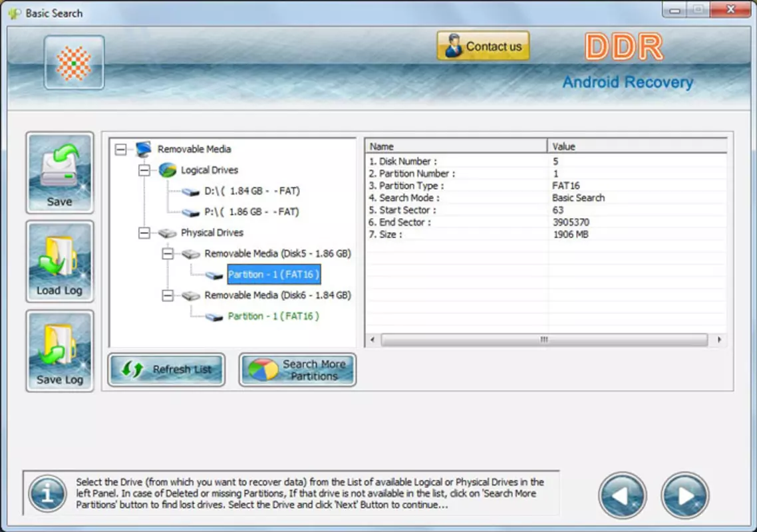The image size is (757, 532).
Task: Click the disk icon beside Disk5 entry
Action: pos(191,254)
